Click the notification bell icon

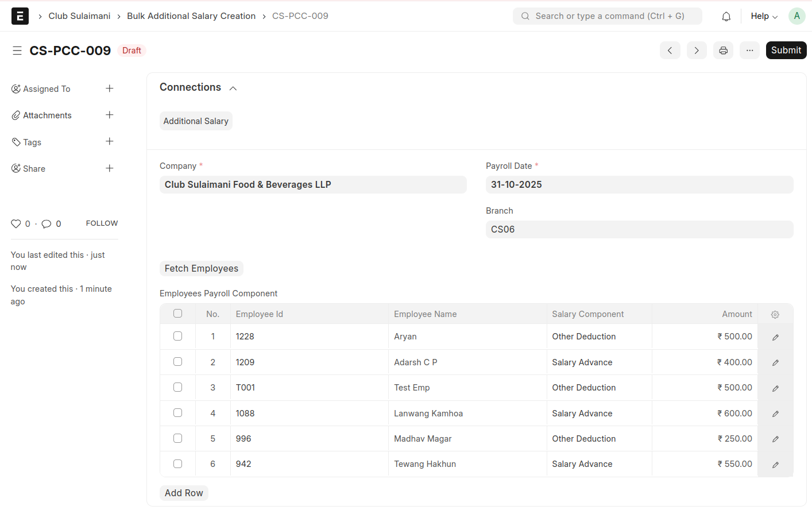click(726, 17)
